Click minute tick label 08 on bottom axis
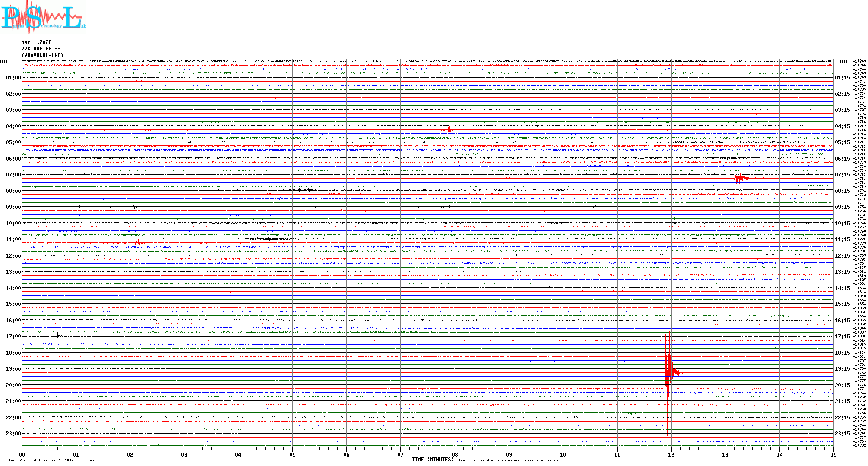This screenshot has height=466, width=868. click(455, 454)
